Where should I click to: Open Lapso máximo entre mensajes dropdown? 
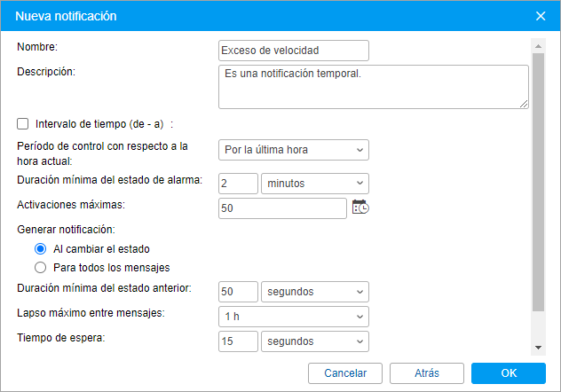[x=293, y=317]
